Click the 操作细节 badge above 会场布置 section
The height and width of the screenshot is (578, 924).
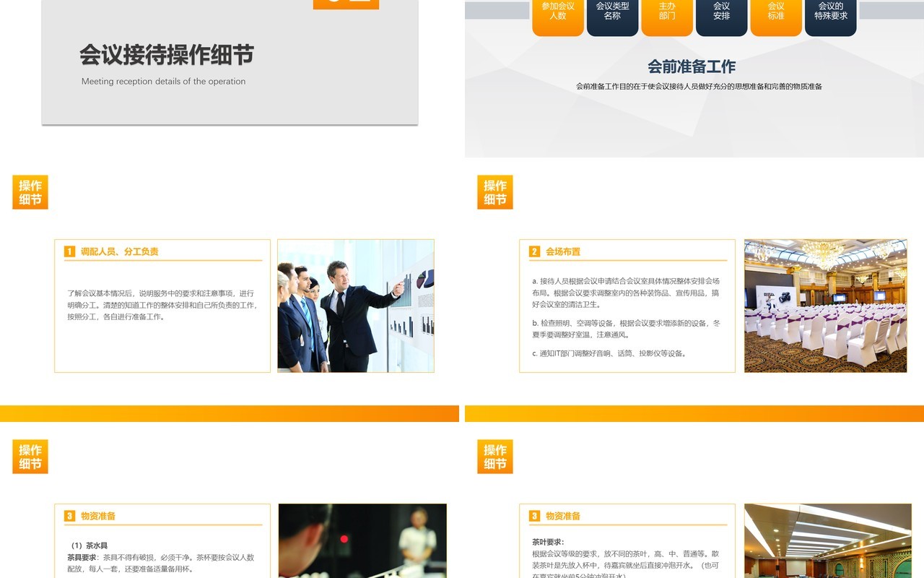click(x=495, y=192)
